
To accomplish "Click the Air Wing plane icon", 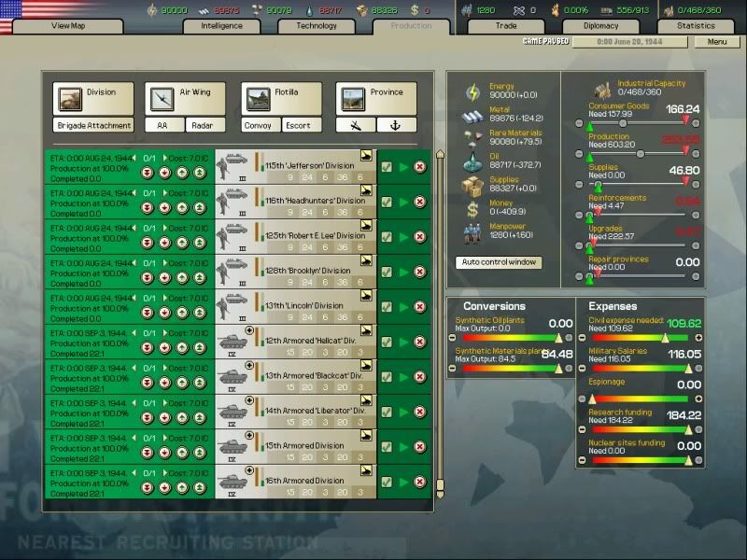I will pyautogui.click(x=161, y=97).
